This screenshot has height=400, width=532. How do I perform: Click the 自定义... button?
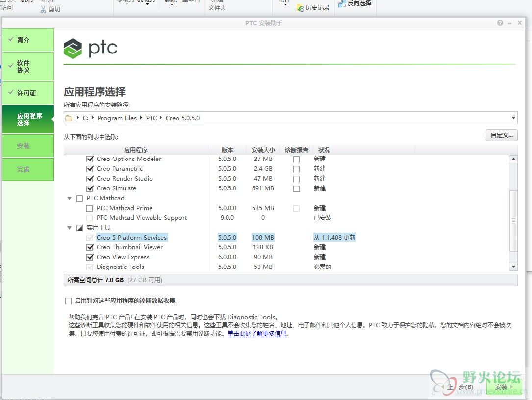coord(502,135)
